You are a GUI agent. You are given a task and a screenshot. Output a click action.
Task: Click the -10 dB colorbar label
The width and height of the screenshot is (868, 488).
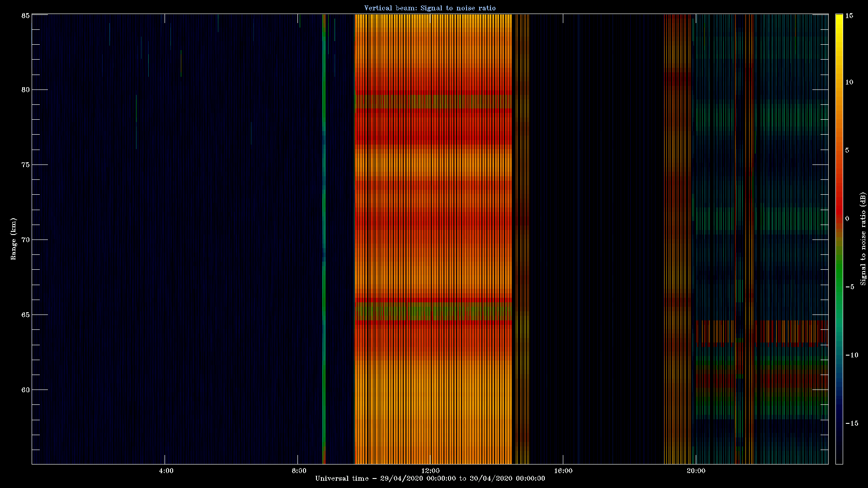851,355
